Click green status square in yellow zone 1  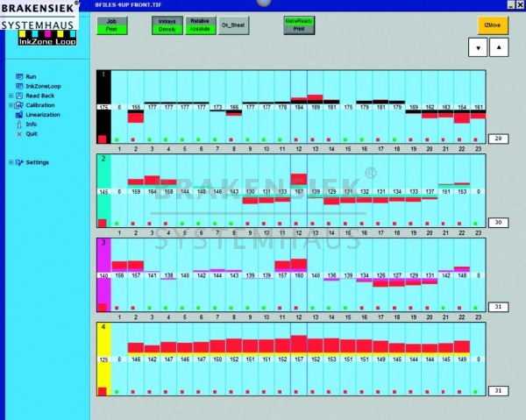pos(117,391)
